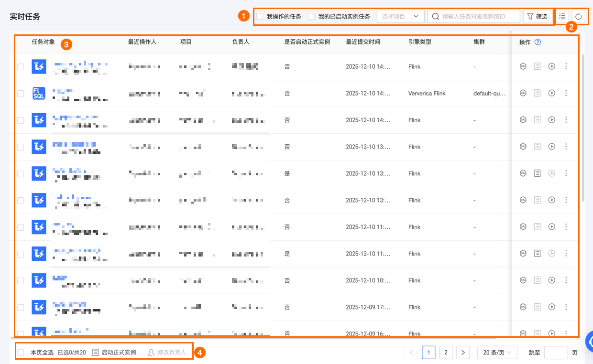593x364 pixels.
Task: Refresh the real-time task list
Action: pyautogui.click(x=579, y=16)
